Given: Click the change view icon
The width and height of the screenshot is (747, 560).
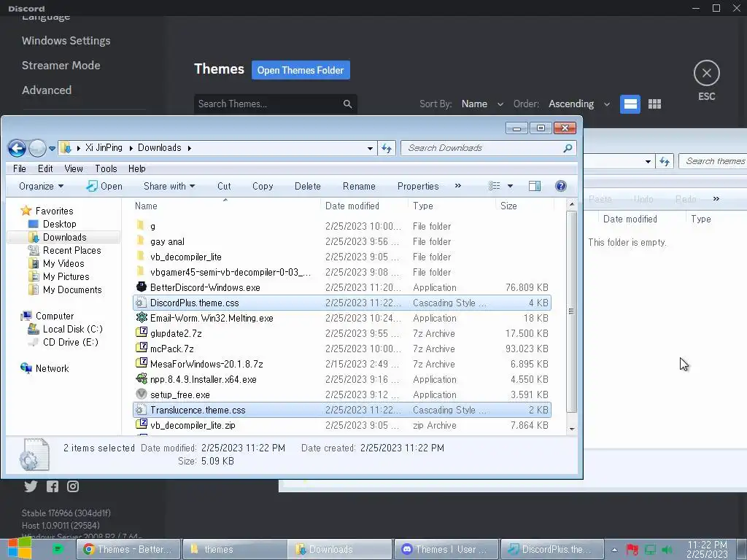Looking at the screenshot, I should click(x=494, y=186).
